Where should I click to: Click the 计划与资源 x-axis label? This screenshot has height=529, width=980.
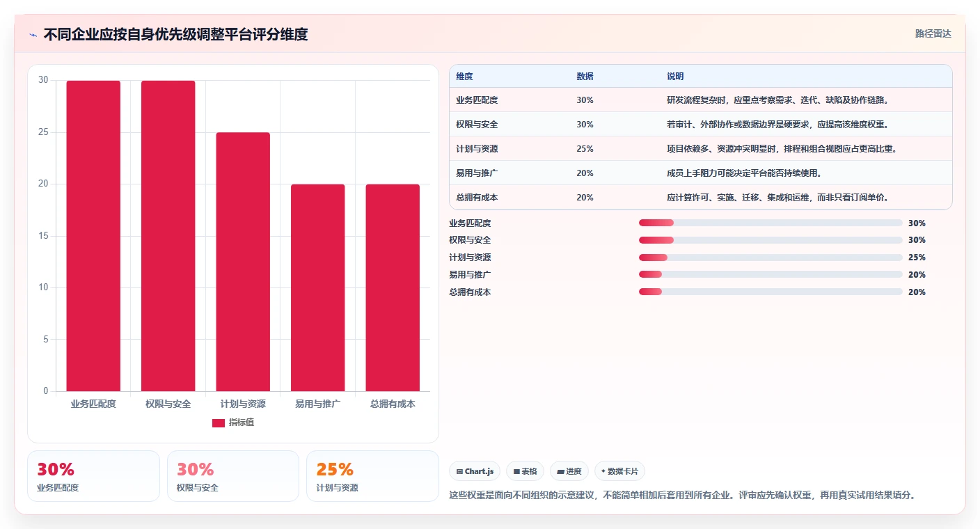(243, 404)
